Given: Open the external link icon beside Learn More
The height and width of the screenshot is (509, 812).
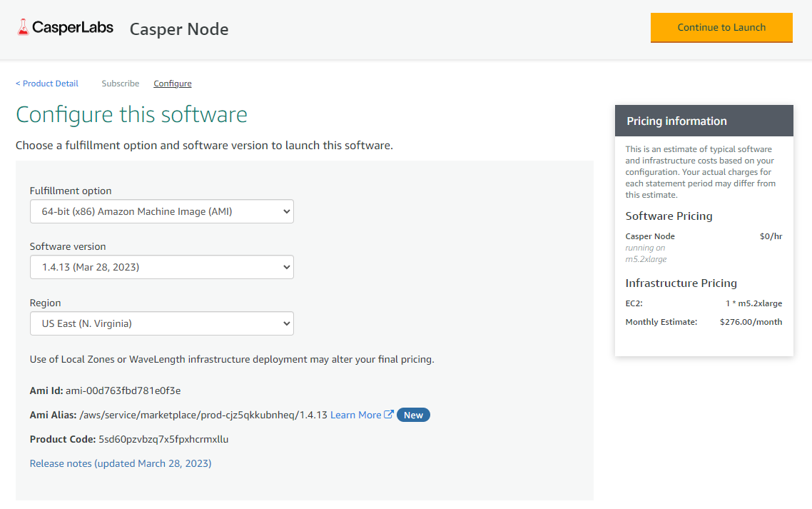Looking at the screenshot, I should [389, 415].
